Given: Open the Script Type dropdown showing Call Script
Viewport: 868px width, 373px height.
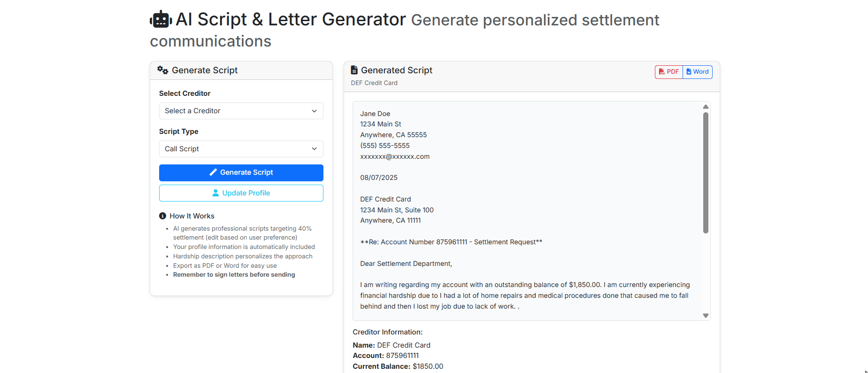Looking at the screenshot, I should pyautogui.click(x=241, y=148).
